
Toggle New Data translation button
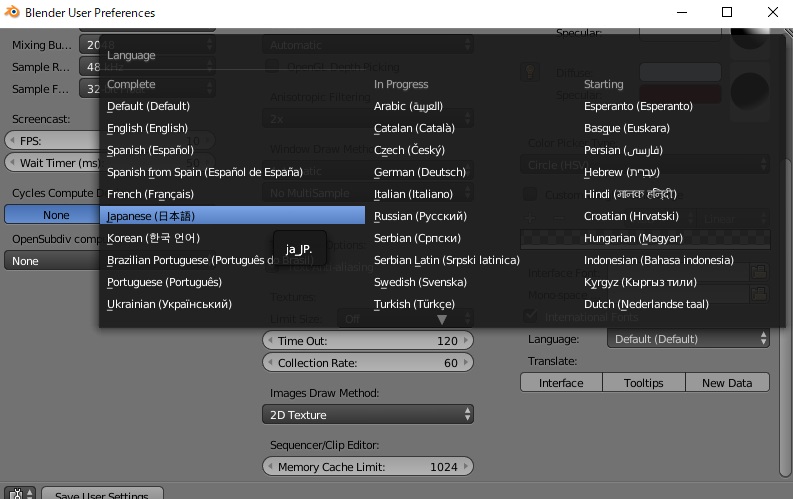coord(727,383)
